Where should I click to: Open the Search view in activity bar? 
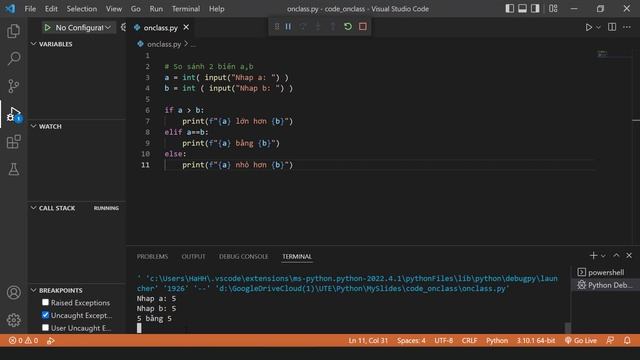(x=13, y=58)
